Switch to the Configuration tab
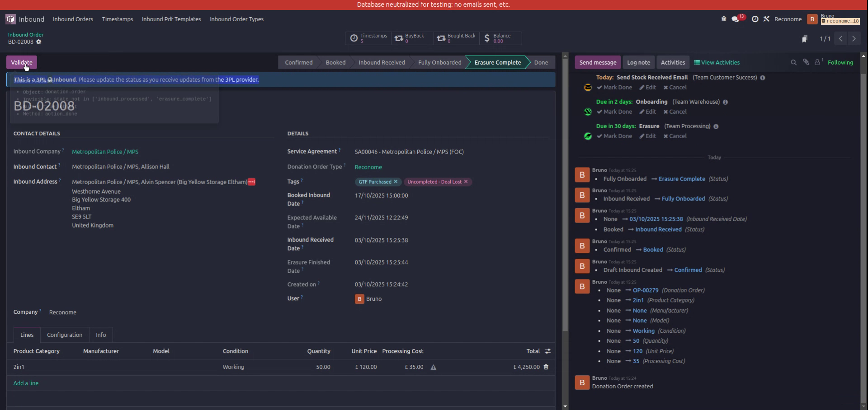The height and width of the screenshot is (410, 868). [64, 335]
